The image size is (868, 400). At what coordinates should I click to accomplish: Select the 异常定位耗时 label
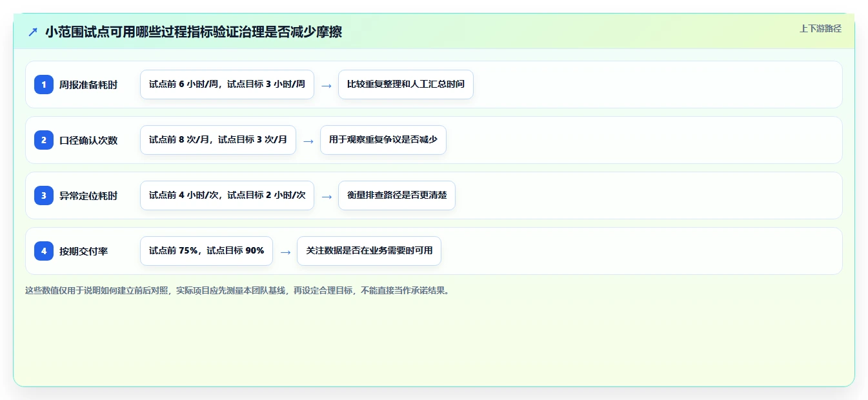click(x=88, y=195)
